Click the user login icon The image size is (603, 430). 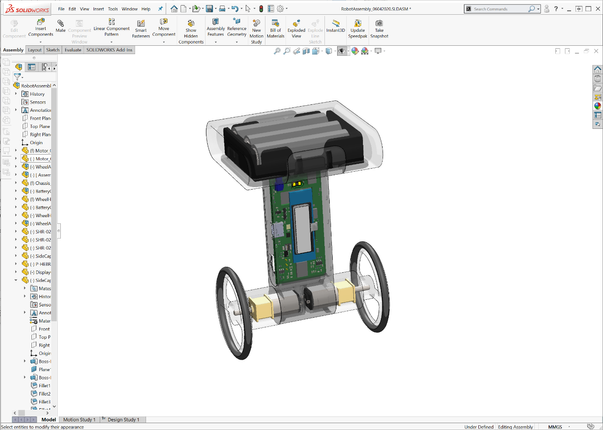546,8
